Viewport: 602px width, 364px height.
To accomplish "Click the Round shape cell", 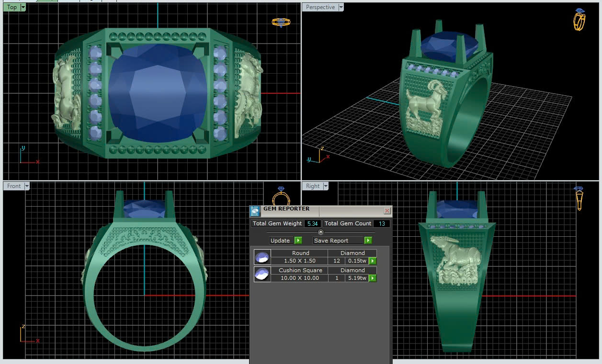I will [x=300, y=254].
